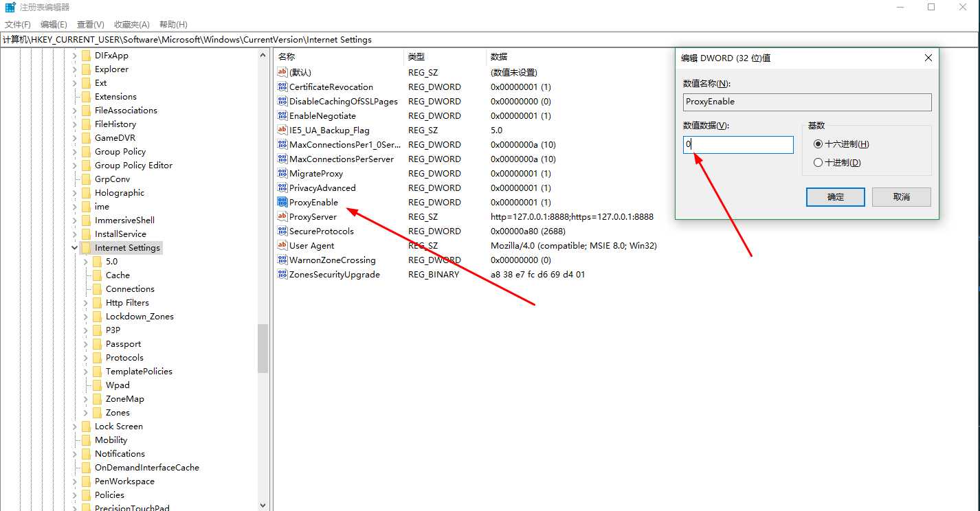Click the ProxyServer data http=127.0.0.1:8888
Screen dimensions: 980x511
(572, 216)
